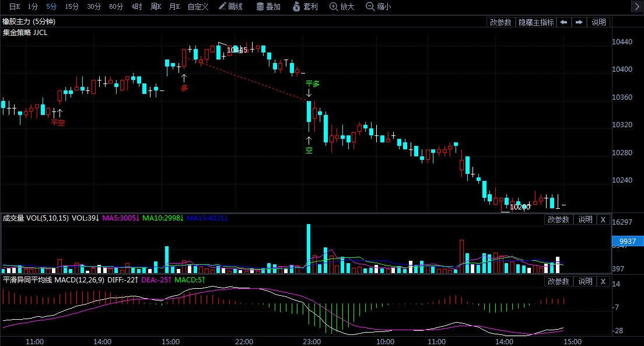644x346 pixels.
Task: Click the left arrow next to 隐藏主指标
Action: pyautogui.click(x=564, y=22)
